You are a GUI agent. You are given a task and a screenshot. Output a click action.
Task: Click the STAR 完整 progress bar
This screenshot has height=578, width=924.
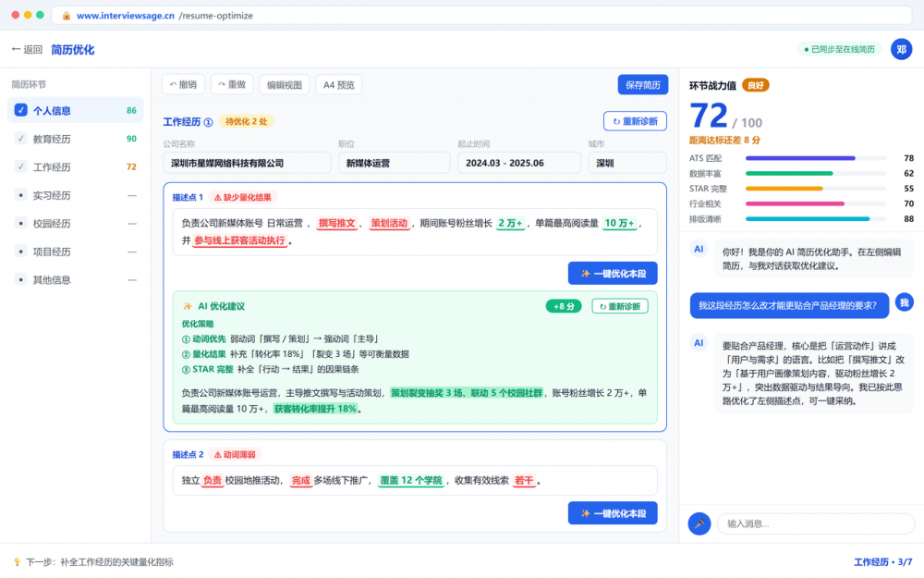pos(816,189)
